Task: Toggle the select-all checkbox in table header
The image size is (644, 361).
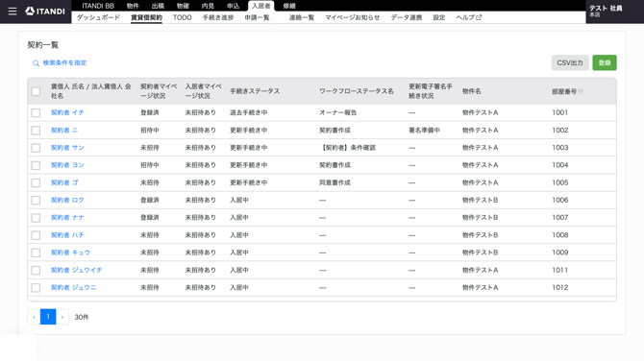Action: tap(36, 91)
